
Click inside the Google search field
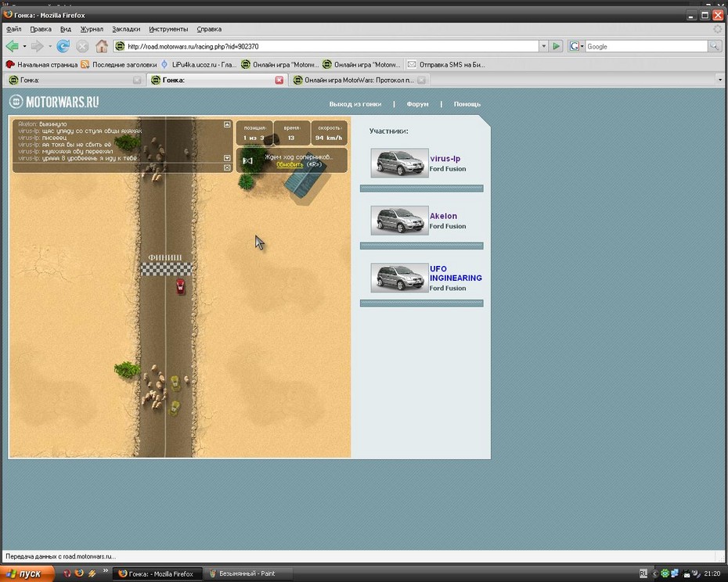point(646,46)
